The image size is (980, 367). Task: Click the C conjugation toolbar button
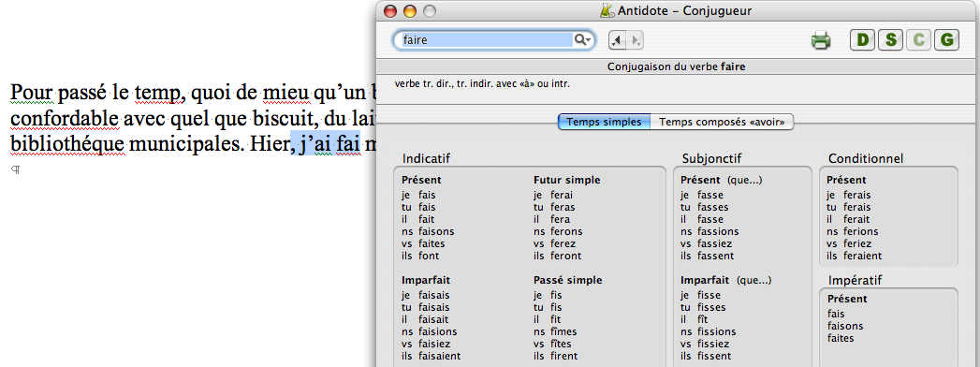pos(919,40)
